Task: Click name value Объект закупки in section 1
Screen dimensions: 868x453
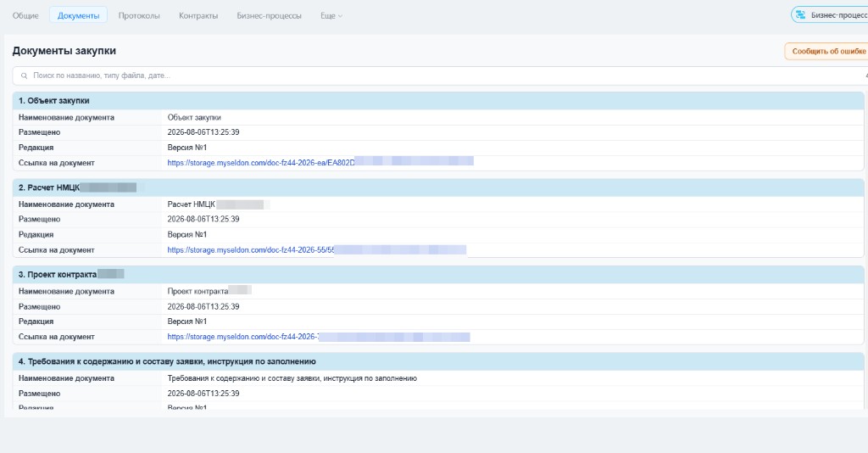Action: point(194,117)
